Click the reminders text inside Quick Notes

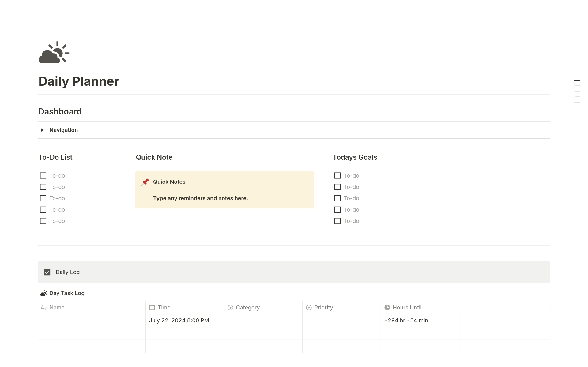pyautogui.click(x=201, y=198)
